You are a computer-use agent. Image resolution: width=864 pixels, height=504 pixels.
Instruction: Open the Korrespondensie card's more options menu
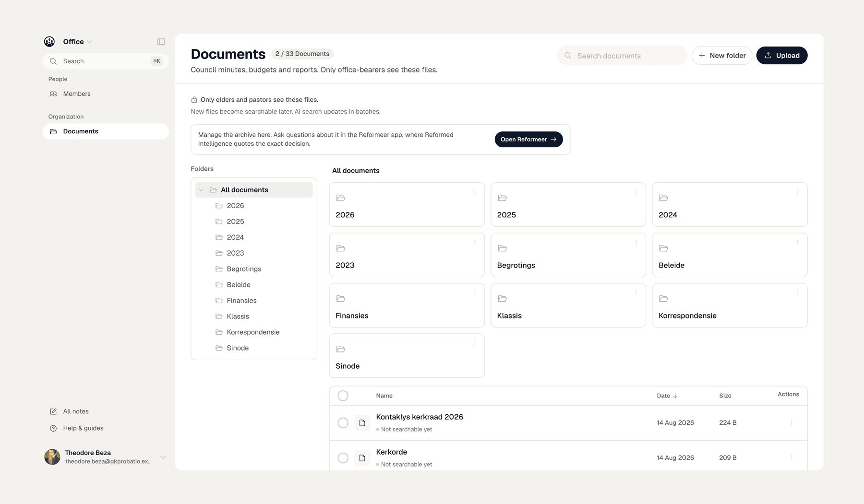[798, 293]
